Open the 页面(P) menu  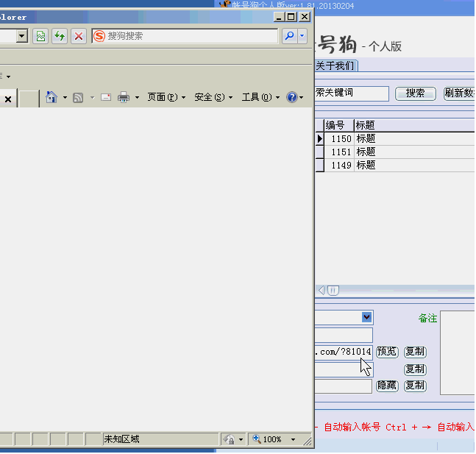tap(166, 97)
